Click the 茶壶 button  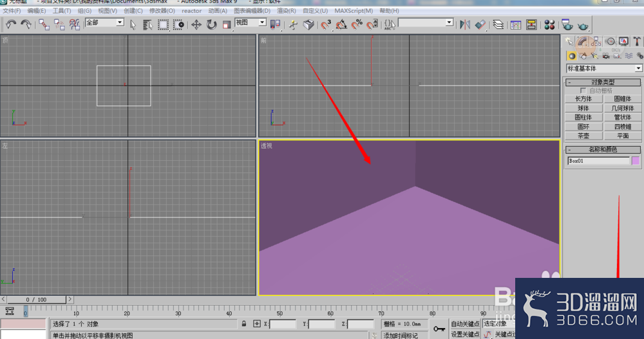583,136
